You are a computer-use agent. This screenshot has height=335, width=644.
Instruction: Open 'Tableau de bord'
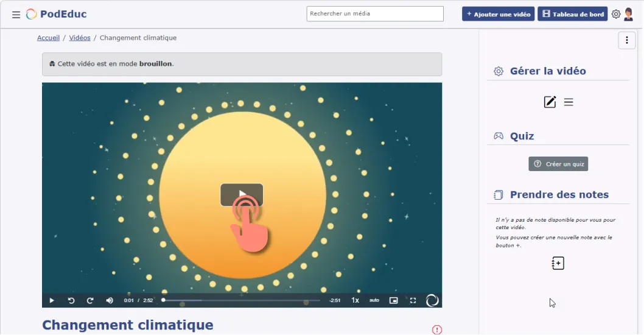tap(573, 14)
